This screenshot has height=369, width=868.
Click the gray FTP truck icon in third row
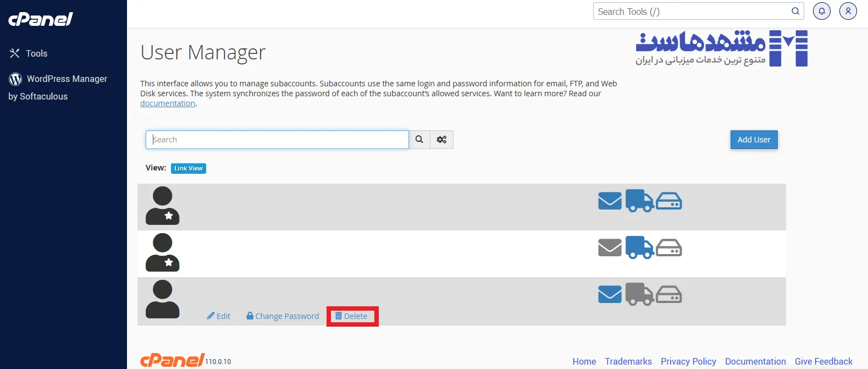pos(639,295)
